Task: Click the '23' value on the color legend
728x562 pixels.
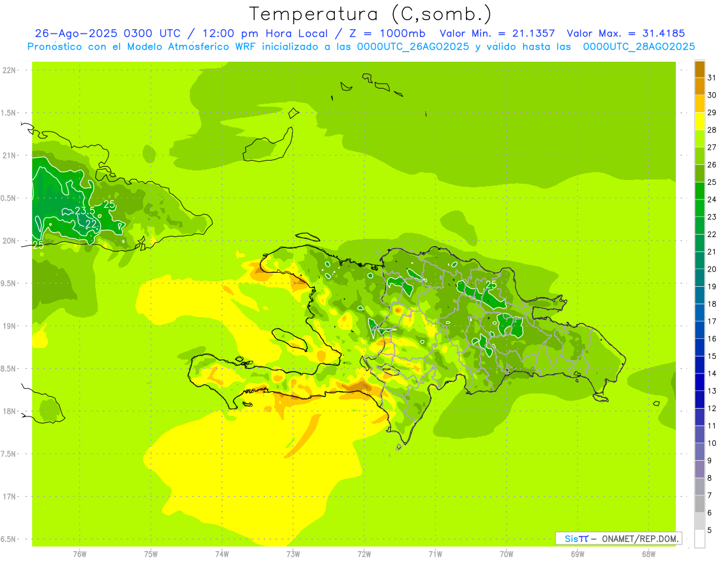Action: [x=712, y=216]
